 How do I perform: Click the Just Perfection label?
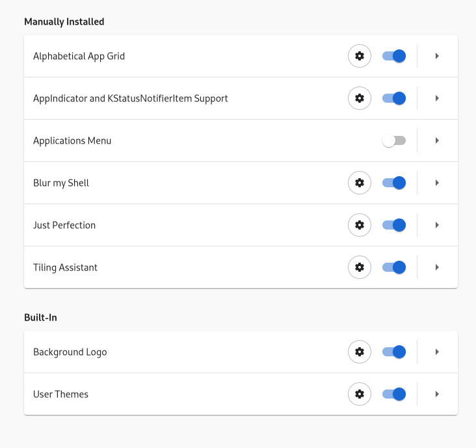tap(64, 225)
